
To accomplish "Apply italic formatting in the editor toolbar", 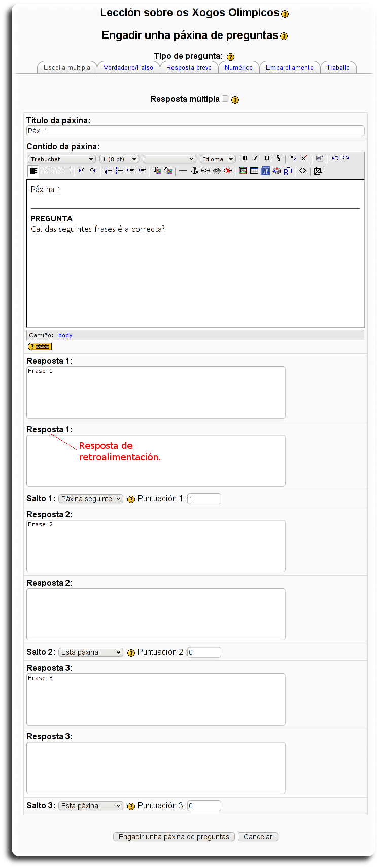I will click(256, 158).
